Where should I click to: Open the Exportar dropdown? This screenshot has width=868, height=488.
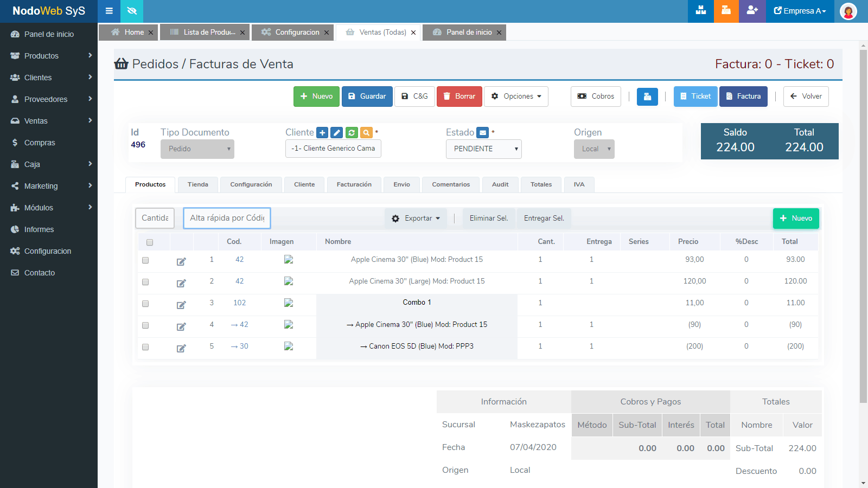point(416,219)
